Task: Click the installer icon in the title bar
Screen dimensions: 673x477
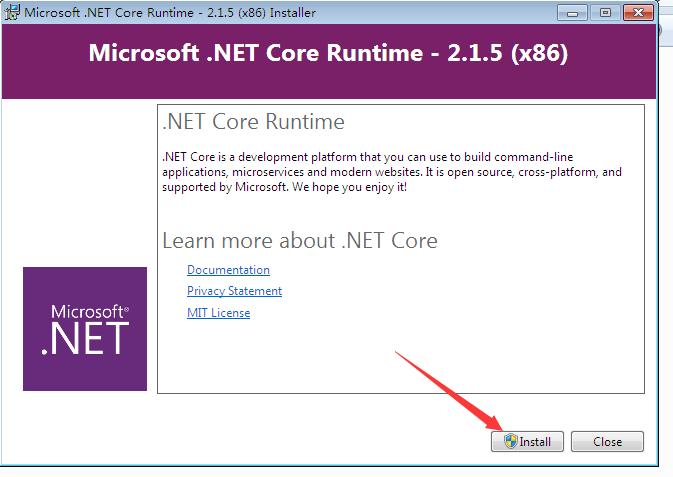Action: pyautogui.click(x=11, y=14)
